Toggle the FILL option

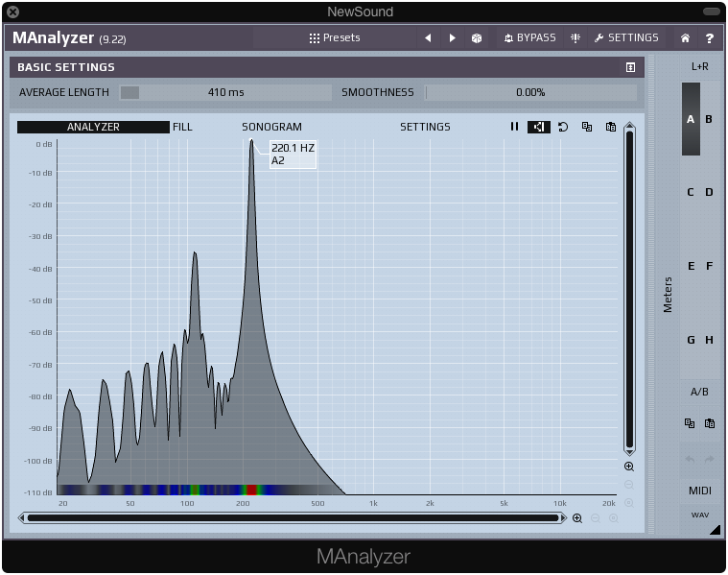(182, 127)
